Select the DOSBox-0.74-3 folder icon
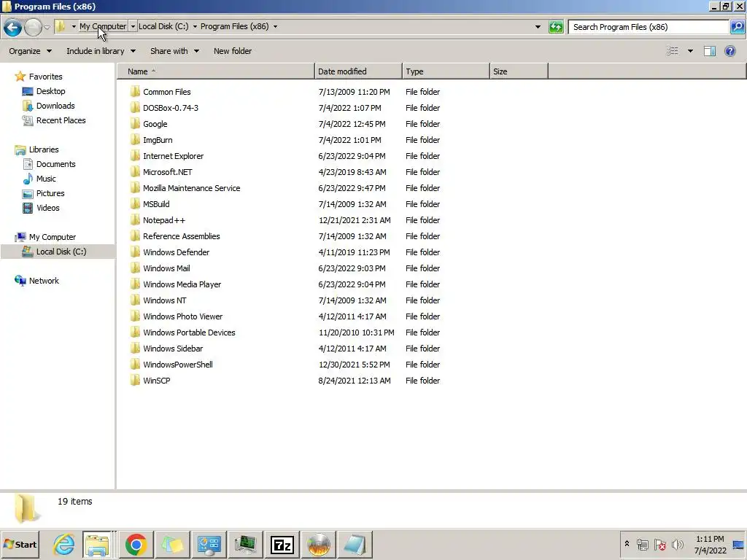747x560 pixels. (135, 108)
